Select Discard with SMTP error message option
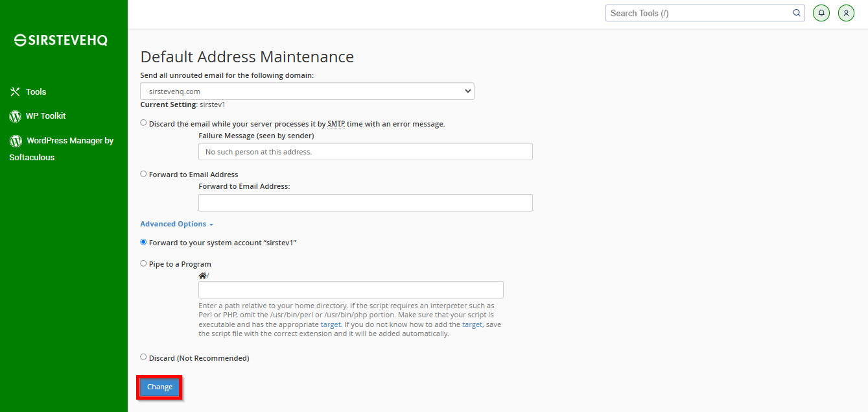Image resolution: width=868 pixels, height=412 pixels. pos(143,123)
